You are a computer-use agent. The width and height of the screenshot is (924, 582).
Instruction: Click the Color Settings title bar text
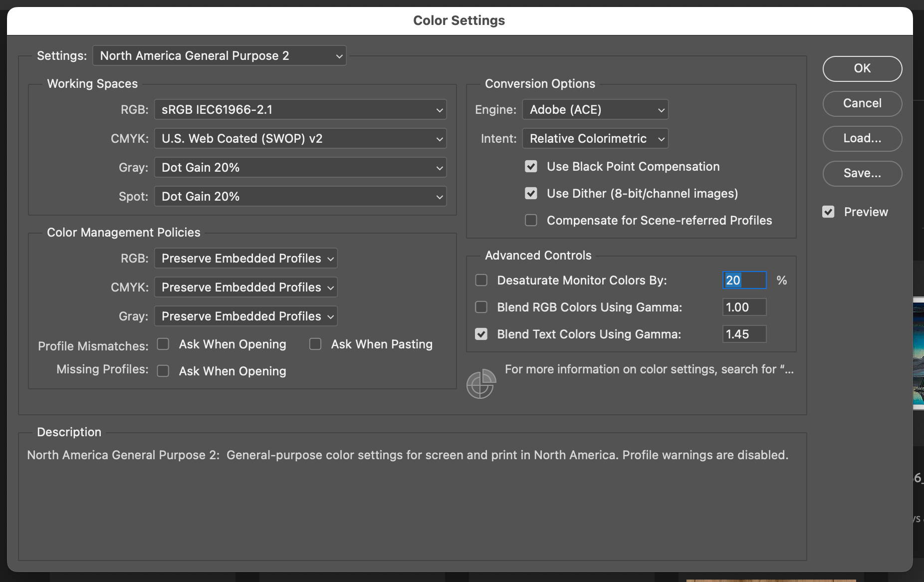click(459, 20)
